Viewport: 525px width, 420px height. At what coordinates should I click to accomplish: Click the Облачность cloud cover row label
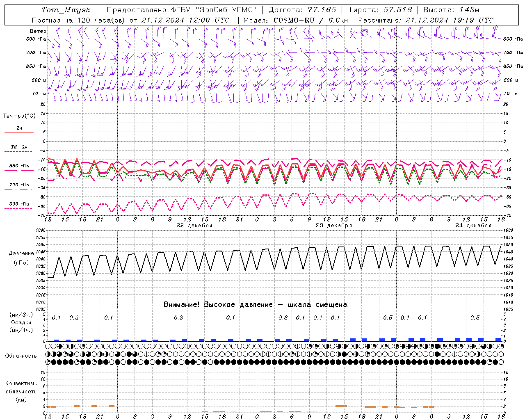(x=21, y=356)
